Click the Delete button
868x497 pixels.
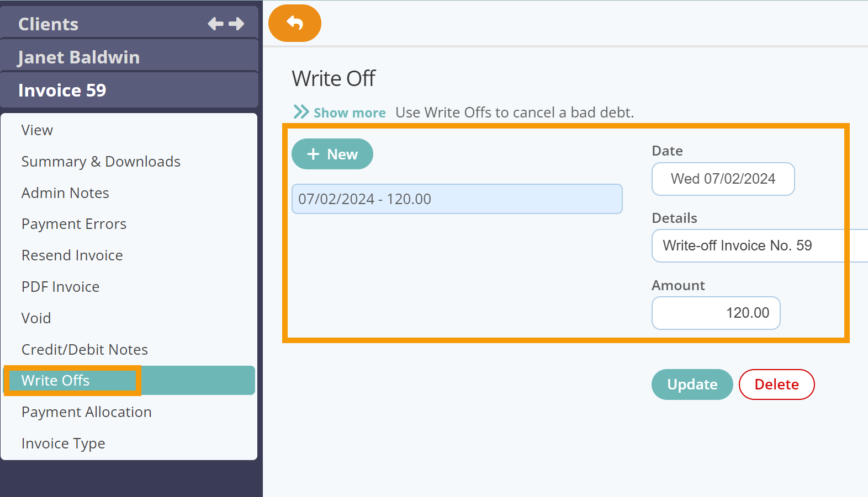coord(776,384)
